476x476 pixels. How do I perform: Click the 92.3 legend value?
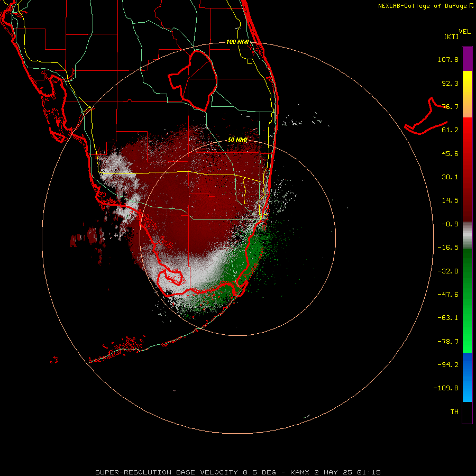point(450,83)
